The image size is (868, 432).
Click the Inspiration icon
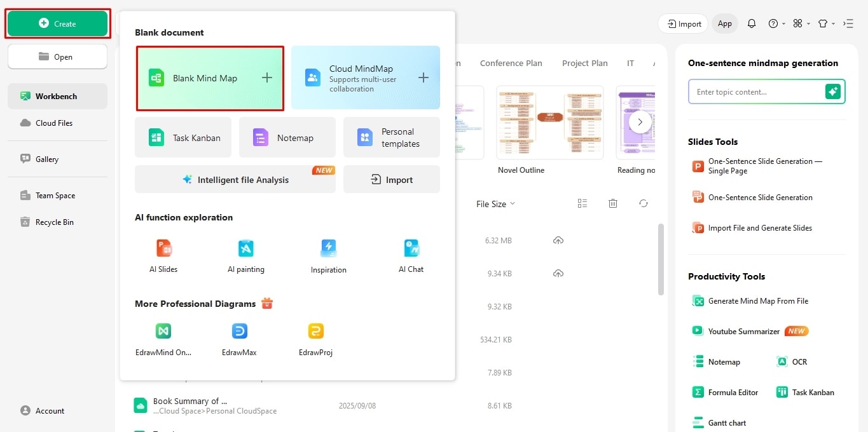pyautogui.click(x=329, y=248)
